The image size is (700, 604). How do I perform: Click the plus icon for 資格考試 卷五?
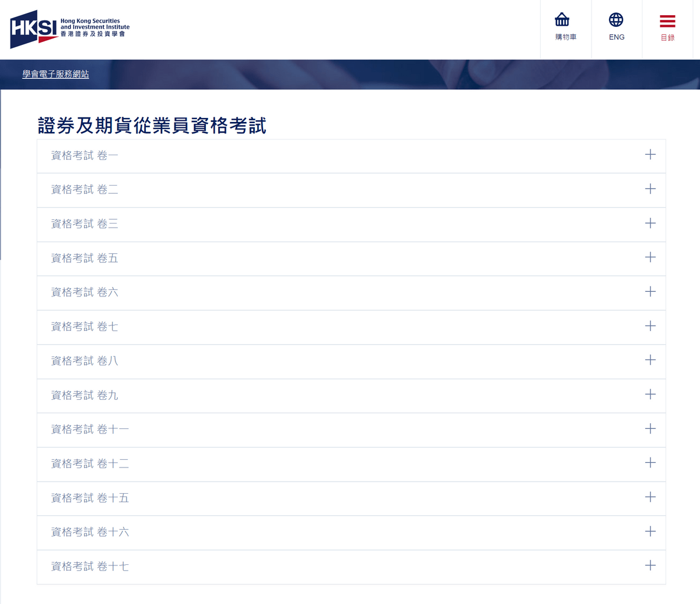coord(650,257)
